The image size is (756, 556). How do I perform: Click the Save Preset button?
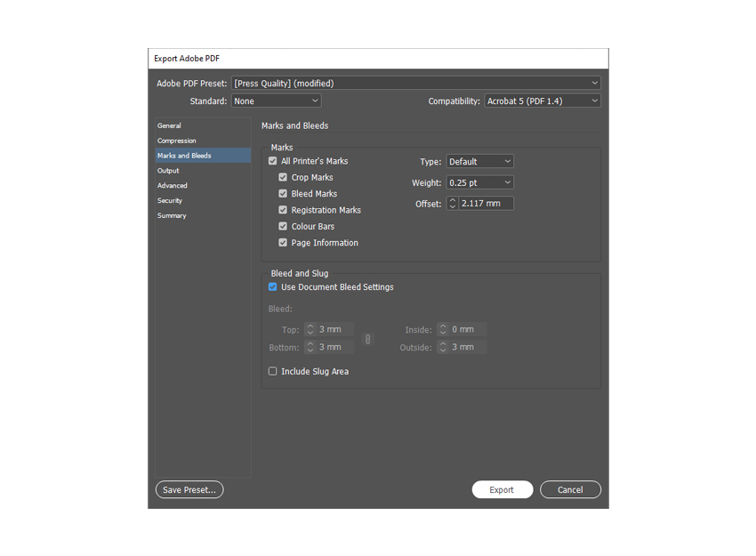click(x=189, y=490)
